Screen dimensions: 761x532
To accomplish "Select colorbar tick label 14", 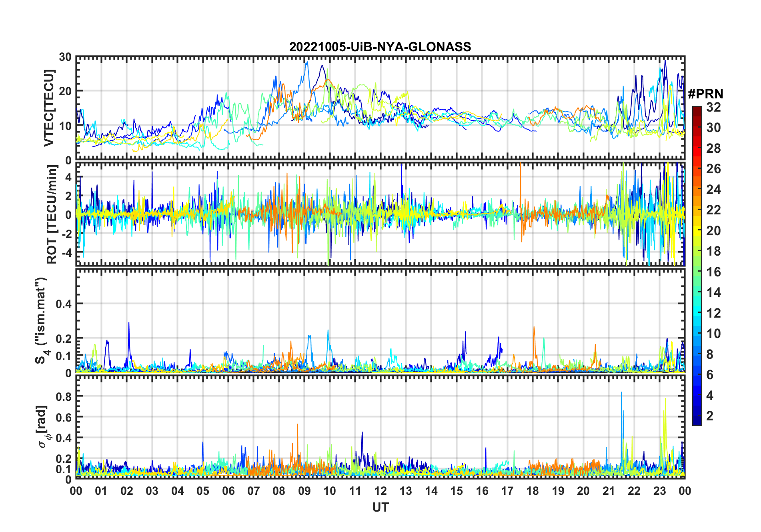I will click(x=713, y=292).
